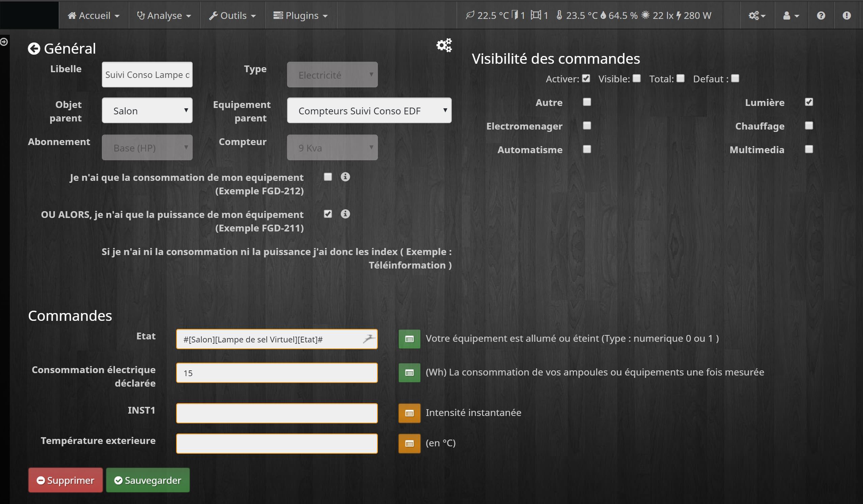863x504 pixels.
Task: Open the Outils menu
Action: pos(232,16)
